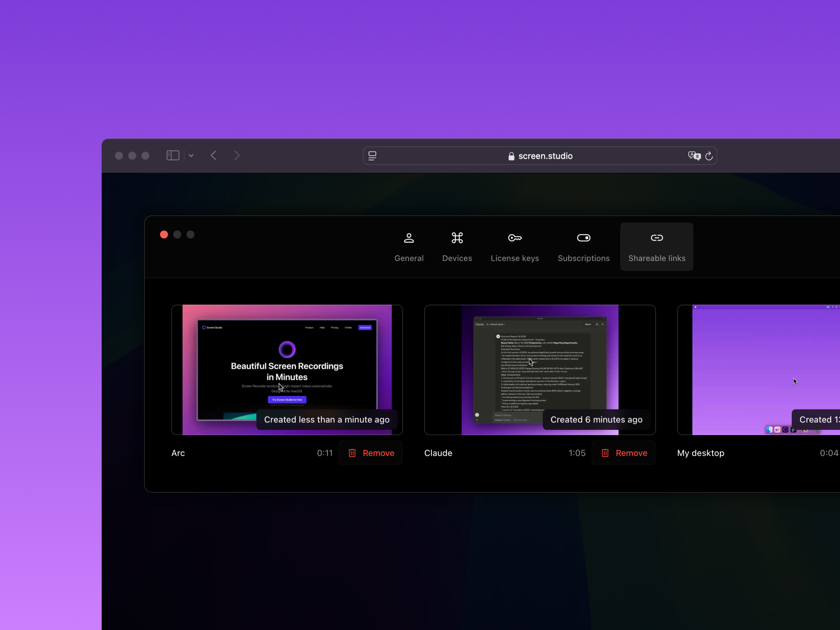Toggle the Safari sidebar icon
840x630 pixels.
[x=173, y=155]
